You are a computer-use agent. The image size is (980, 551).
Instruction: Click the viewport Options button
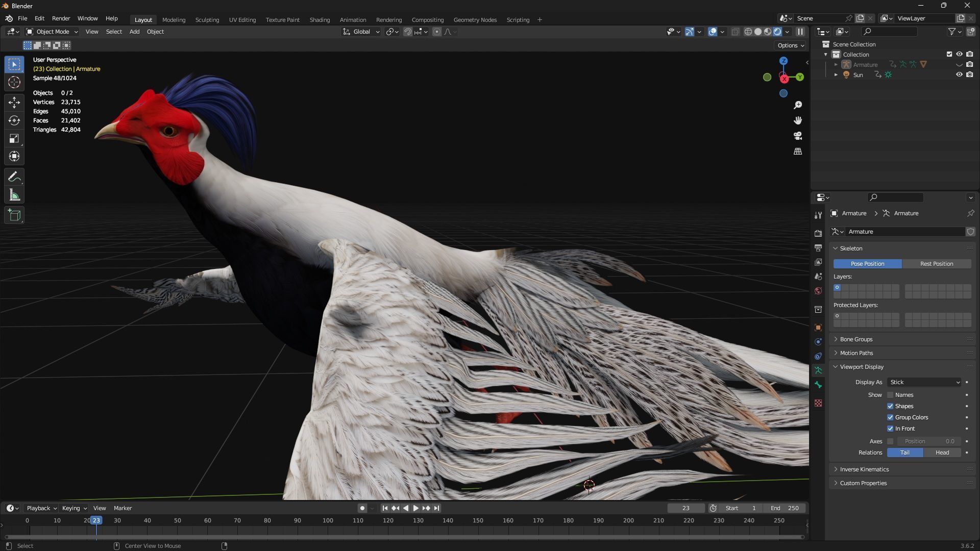[791, 45]
